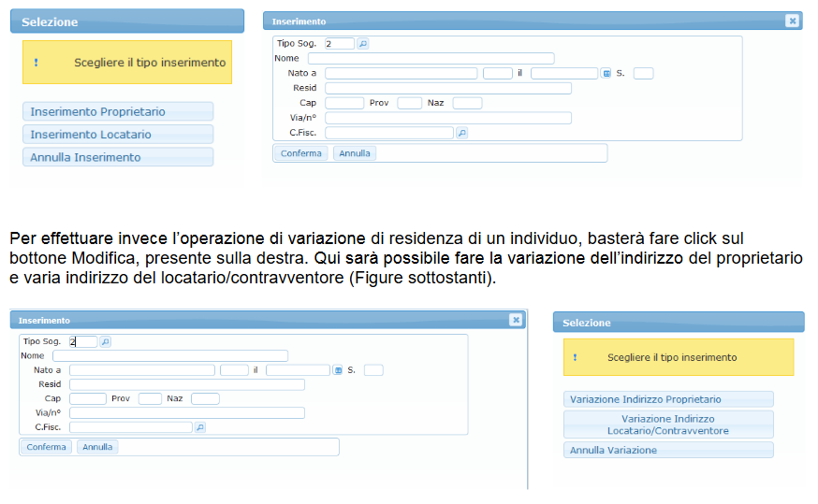Image resolution: width=818 pixels, height=504 pixels.
Task: Open the date calendar picker in upper dialog
Action: pos(606,73)
